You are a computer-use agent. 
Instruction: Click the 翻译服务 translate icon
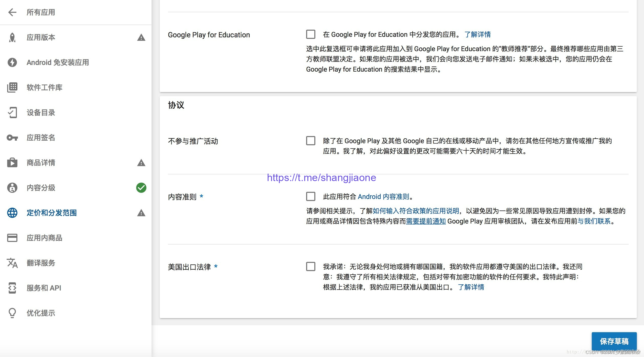[12, 263]
